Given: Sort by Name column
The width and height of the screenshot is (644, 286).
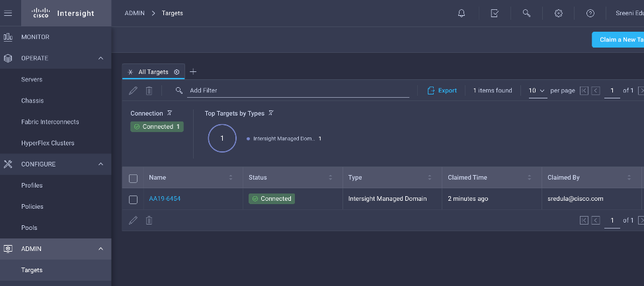Looking at the screenshot, I should [230, 177].
